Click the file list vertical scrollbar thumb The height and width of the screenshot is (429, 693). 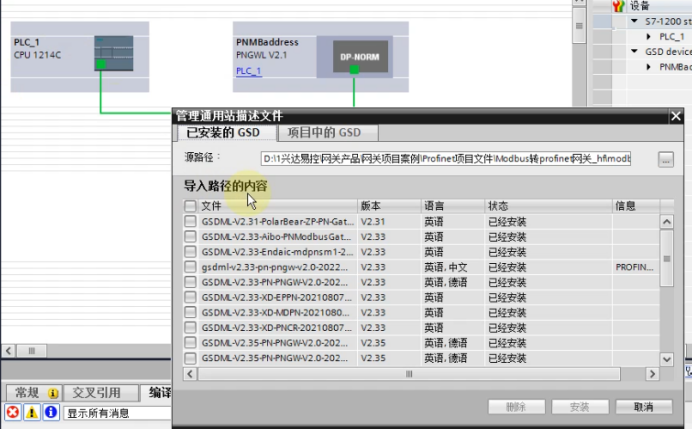coord(667,258)
